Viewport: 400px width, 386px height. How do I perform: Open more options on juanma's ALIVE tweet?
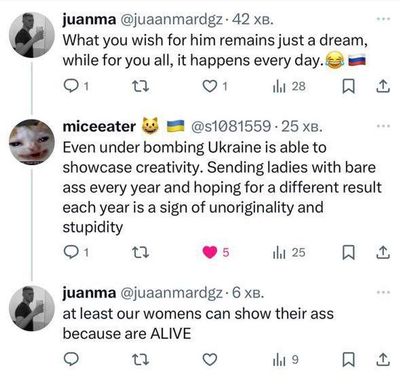click(x=383, y=293)
